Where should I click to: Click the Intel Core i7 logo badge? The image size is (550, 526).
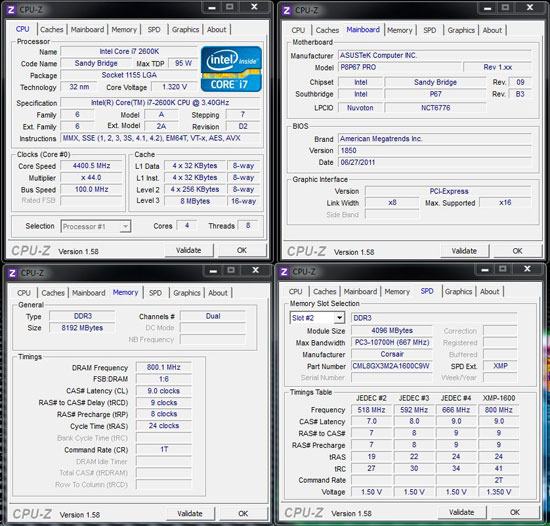pyautogui.click(x=231, y=69)
